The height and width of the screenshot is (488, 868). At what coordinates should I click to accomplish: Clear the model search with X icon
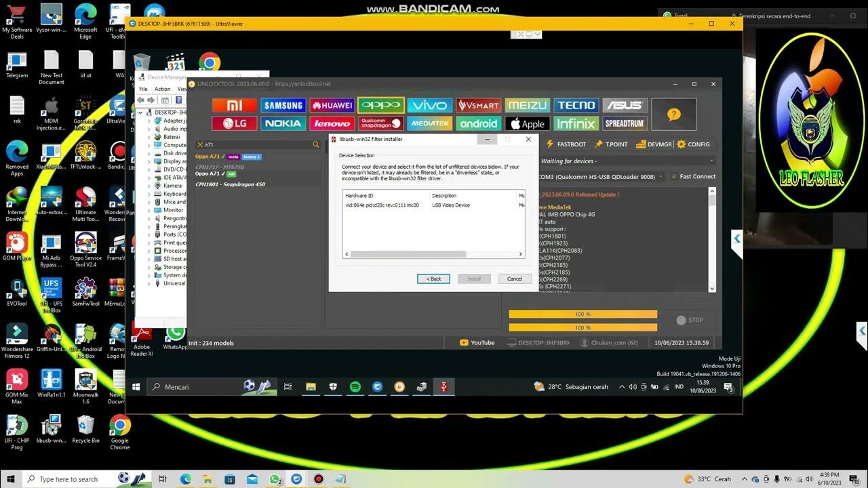pos(199,144)
